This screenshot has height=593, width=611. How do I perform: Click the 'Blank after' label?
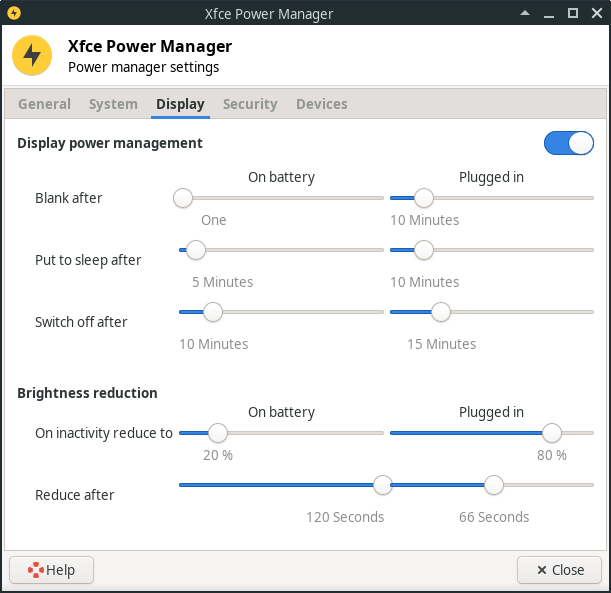click(69, 198)
